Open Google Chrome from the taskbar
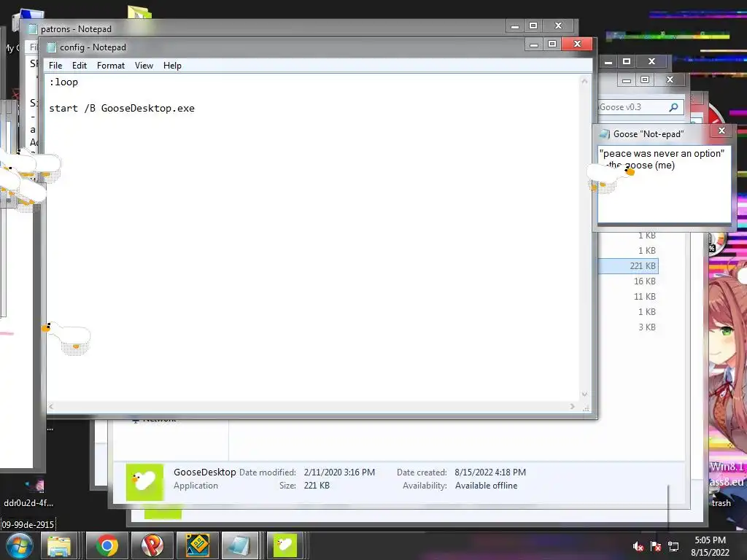 (107, 545)
